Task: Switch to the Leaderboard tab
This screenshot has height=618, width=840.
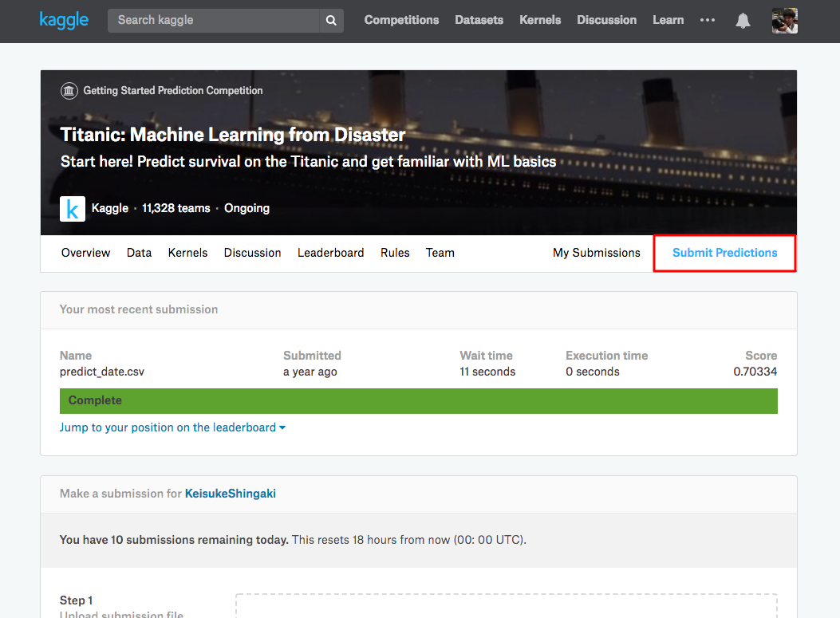Action: coord(330,253)
